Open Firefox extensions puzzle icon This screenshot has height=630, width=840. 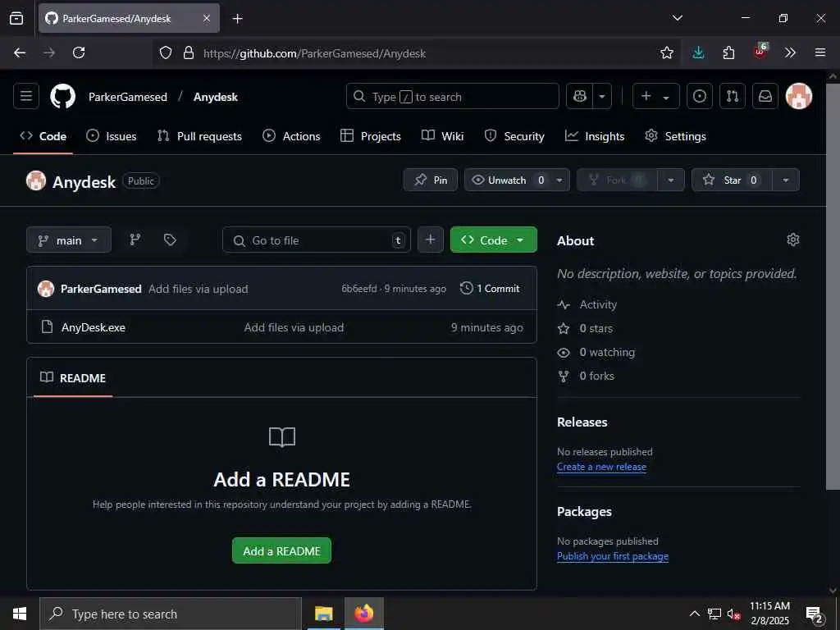pos(728,52)
